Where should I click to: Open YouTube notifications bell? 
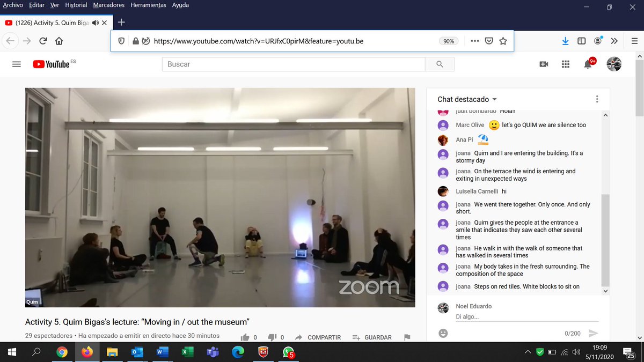[x=587, y=64]
